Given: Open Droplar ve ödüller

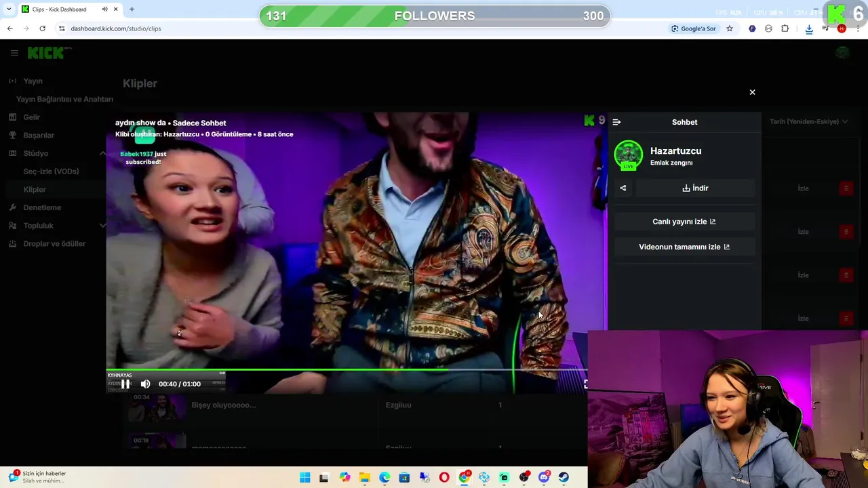Looking at the screenshot, I should coord(54,243).
